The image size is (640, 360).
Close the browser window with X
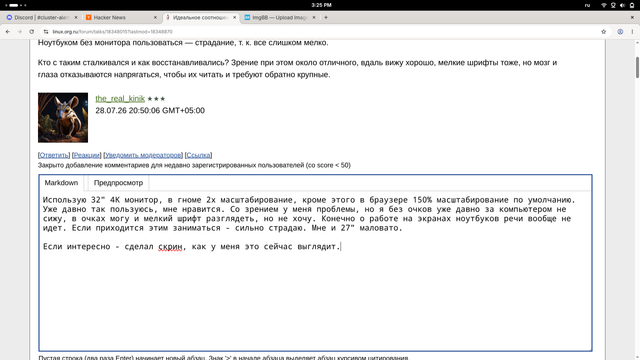632,18
